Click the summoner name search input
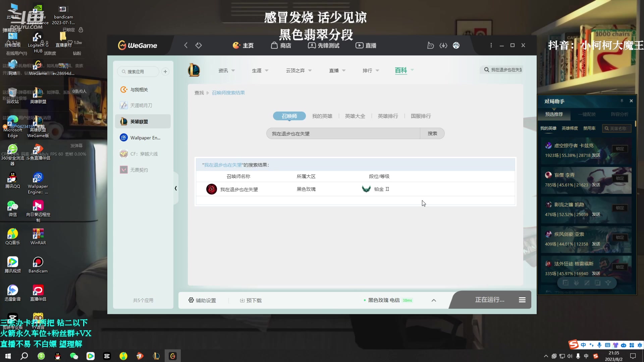 tap(343, 133)
